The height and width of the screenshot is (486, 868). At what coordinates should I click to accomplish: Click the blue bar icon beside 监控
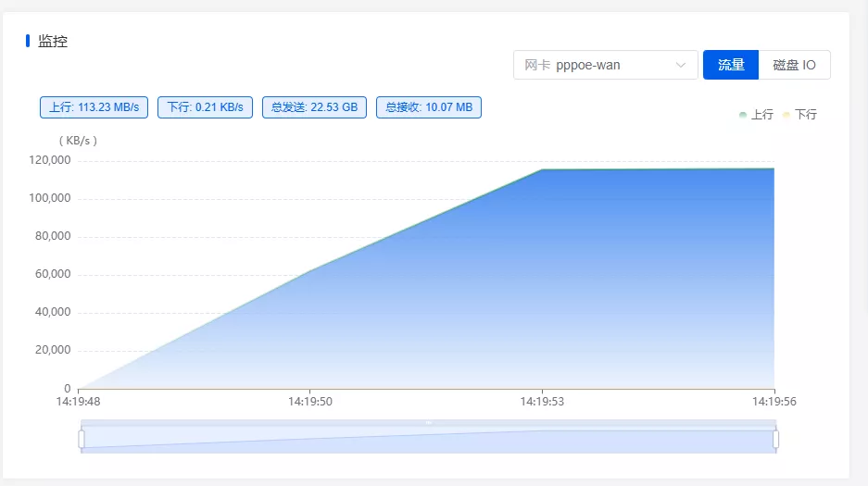point(28,41)
